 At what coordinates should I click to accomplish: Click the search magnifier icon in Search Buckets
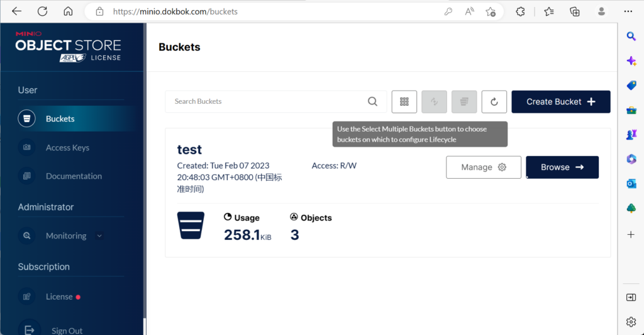373,101
